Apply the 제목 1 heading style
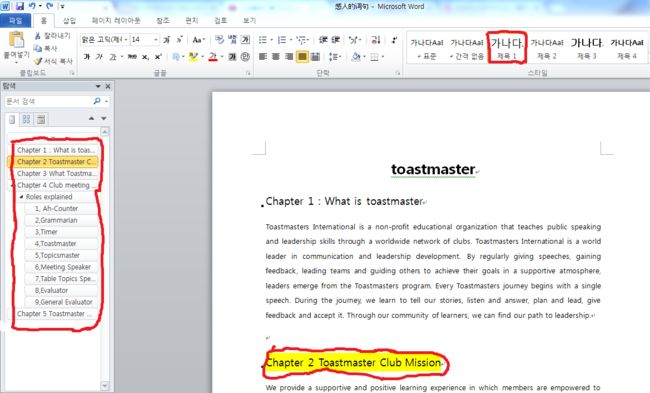This screenshot has height=393, width=650. [507, 48]
